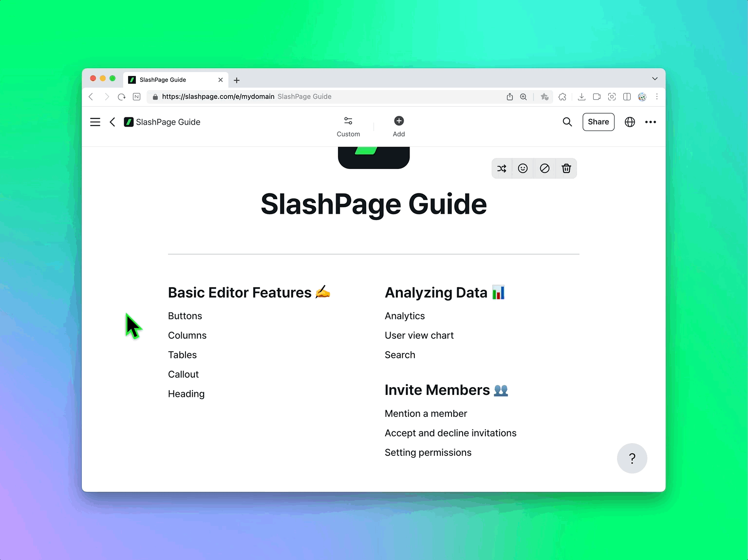Shuffle the page icon randomly
The width and height of the screenshot is (748, 560).
(x=502, y=168)
